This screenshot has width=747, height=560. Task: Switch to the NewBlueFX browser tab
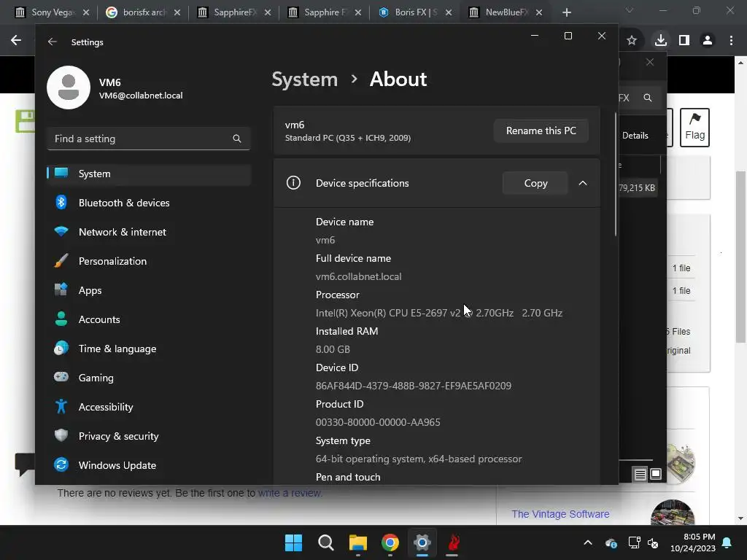click(506, 12)
